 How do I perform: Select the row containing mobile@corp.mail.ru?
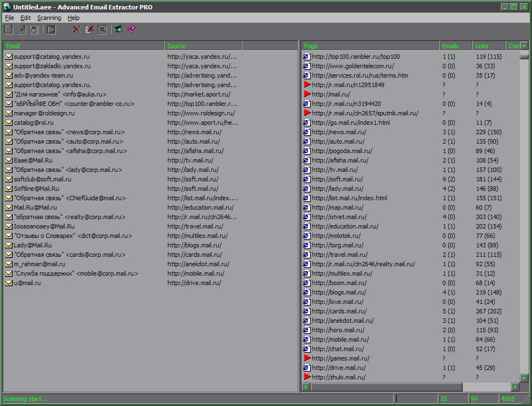coord(76,273)
